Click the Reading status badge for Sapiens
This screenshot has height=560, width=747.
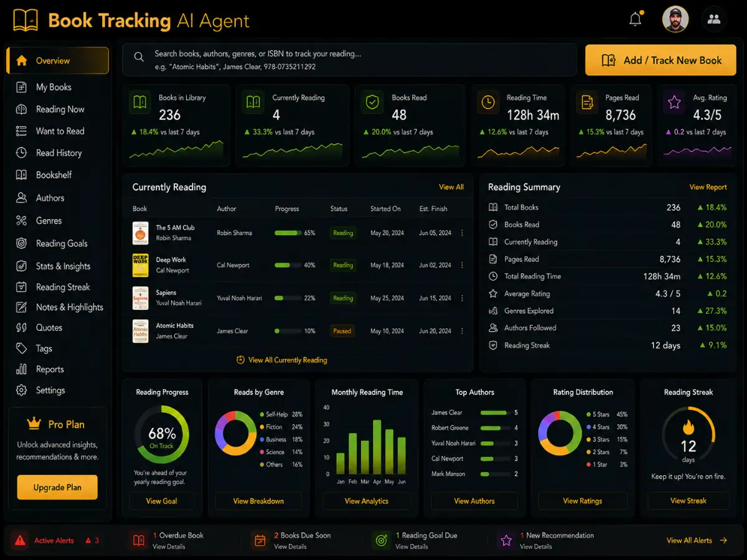click(x=343, y=298)
